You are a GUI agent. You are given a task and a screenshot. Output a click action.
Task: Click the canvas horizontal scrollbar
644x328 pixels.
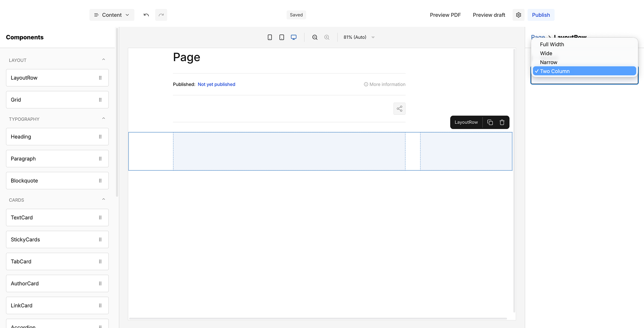318,319
